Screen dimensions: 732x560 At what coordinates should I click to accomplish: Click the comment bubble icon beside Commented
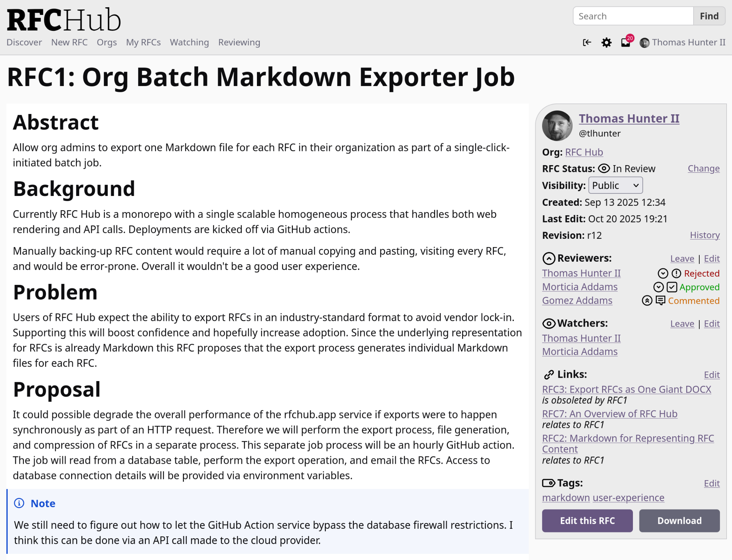661,301
